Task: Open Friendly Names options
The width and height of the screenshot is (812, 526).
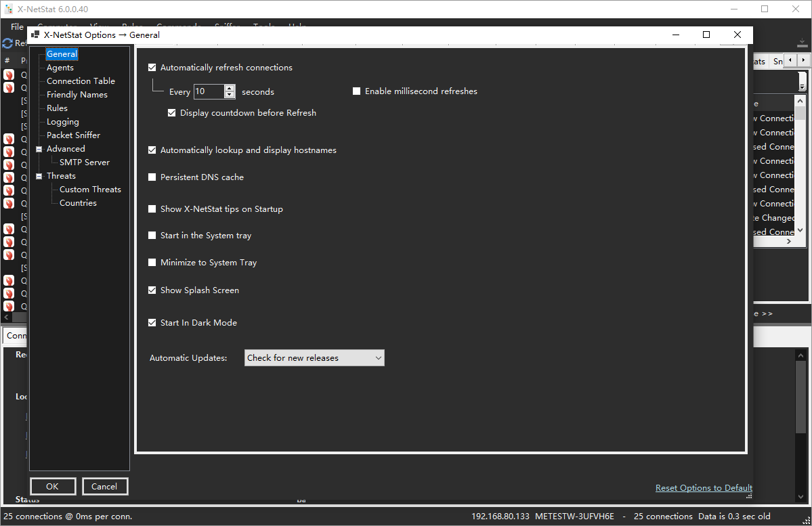Action: [x=77, y=94]
